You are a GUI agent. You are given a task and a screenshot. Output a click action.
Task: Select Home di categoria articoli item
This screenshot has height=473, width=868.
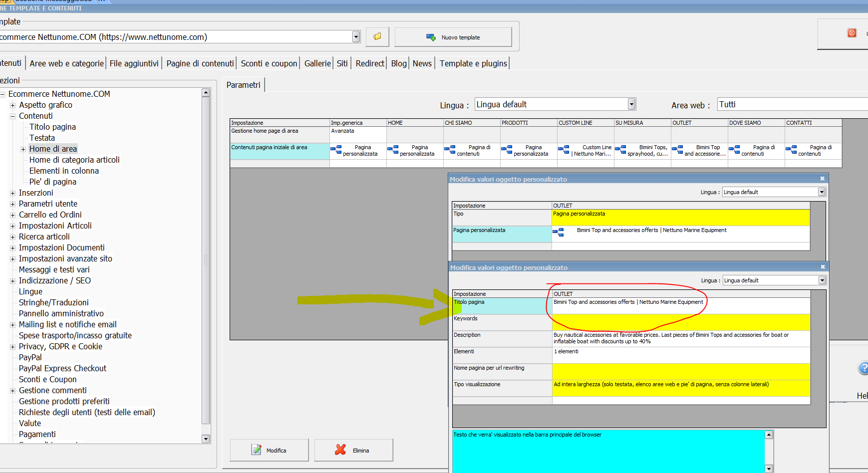click(74, 160)
